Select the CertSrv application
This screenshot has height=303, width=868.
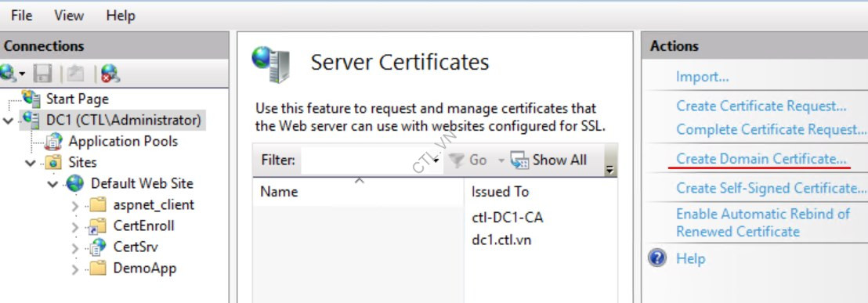tap(136, 247)
